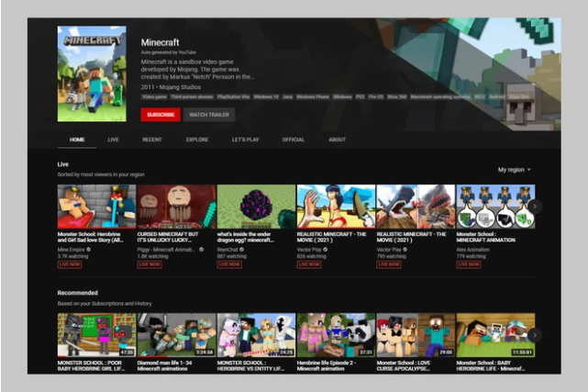Select the About tab
This screenshot has width=588, height=392.
click(338, 140)
